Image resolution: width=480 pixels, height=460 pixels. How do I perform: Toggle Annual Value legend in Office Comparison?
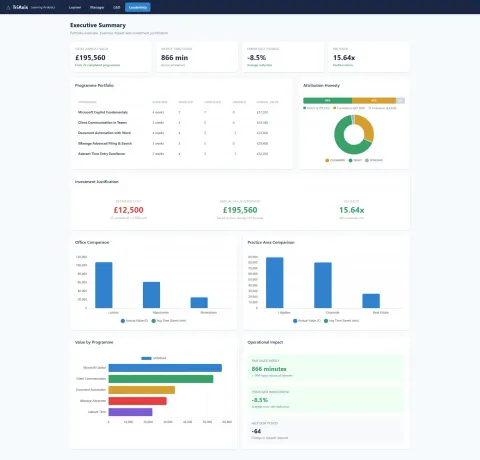point(134,321)
